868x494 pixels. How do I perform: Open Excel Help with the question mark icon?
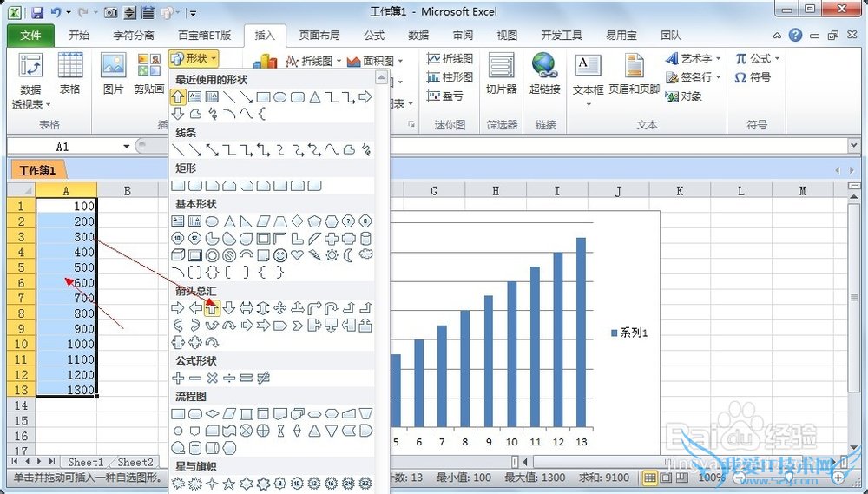(795, 36)
